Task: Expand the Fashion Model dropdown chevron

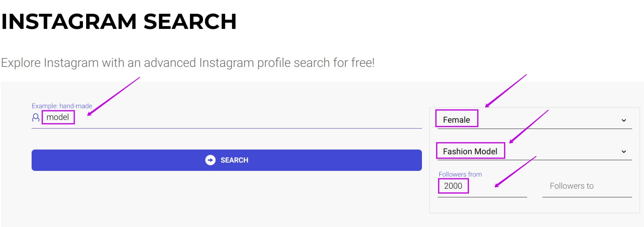Action: [x=624, y=151]
